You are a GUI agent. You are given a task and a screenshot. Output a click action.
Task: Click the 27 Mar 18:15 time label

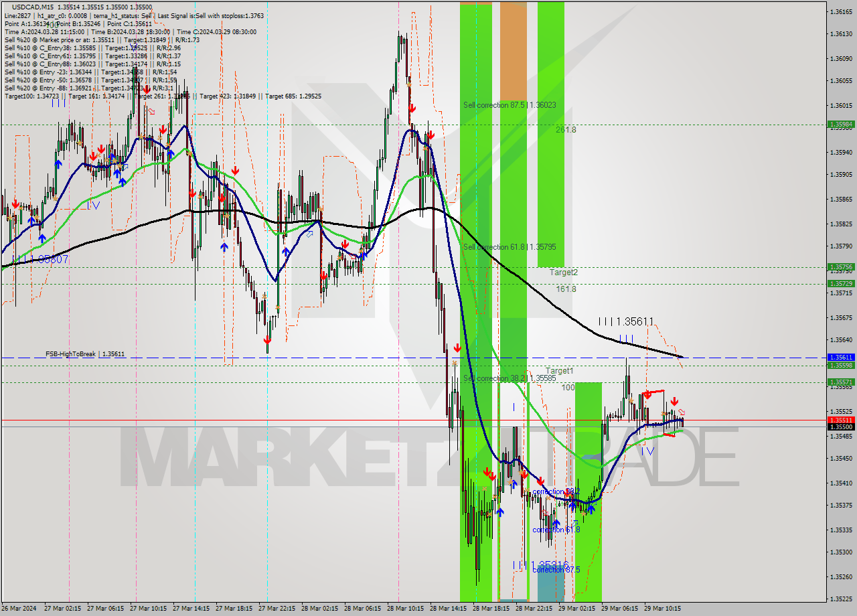tap(234, 609)
